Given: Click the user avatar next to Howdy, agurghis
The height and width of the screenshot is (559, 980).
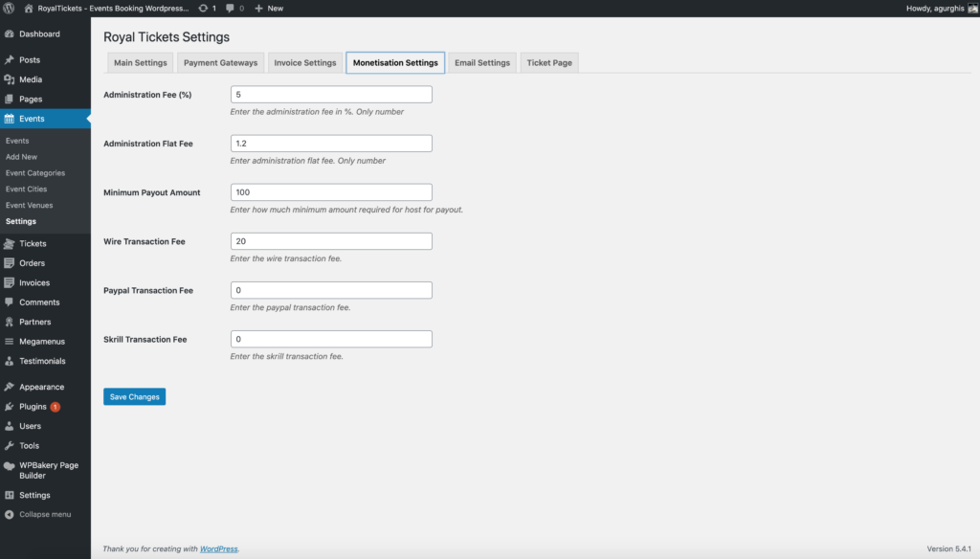Looking at the screenshot, I should point(972,8).
